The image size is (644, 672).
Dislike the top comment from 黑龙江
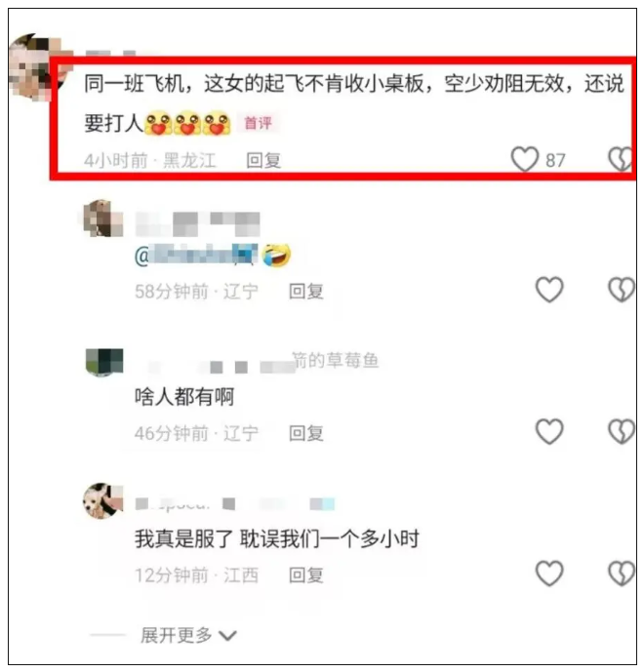[x=621, y=159]
